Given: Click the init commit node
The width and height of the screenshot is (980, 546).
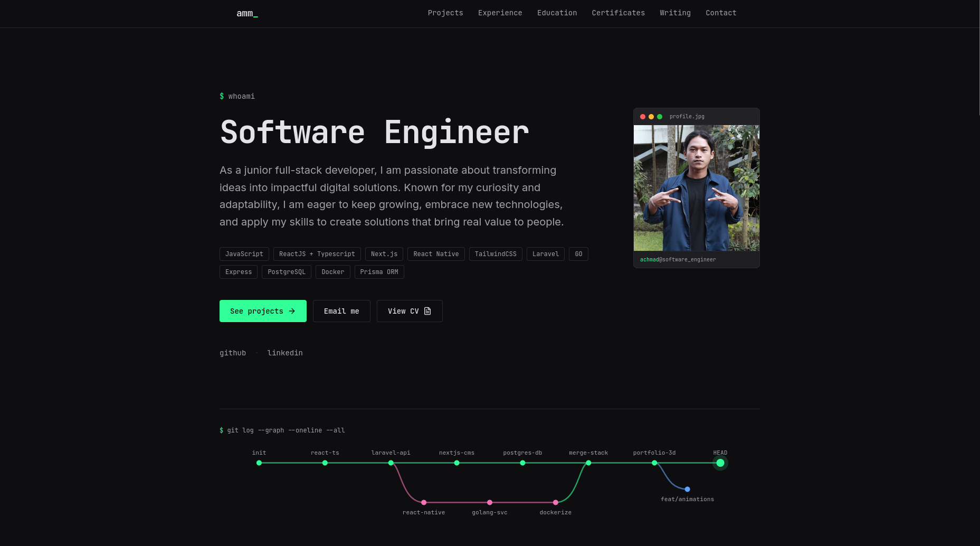Looking at the screenshot, I should (259, 463).
